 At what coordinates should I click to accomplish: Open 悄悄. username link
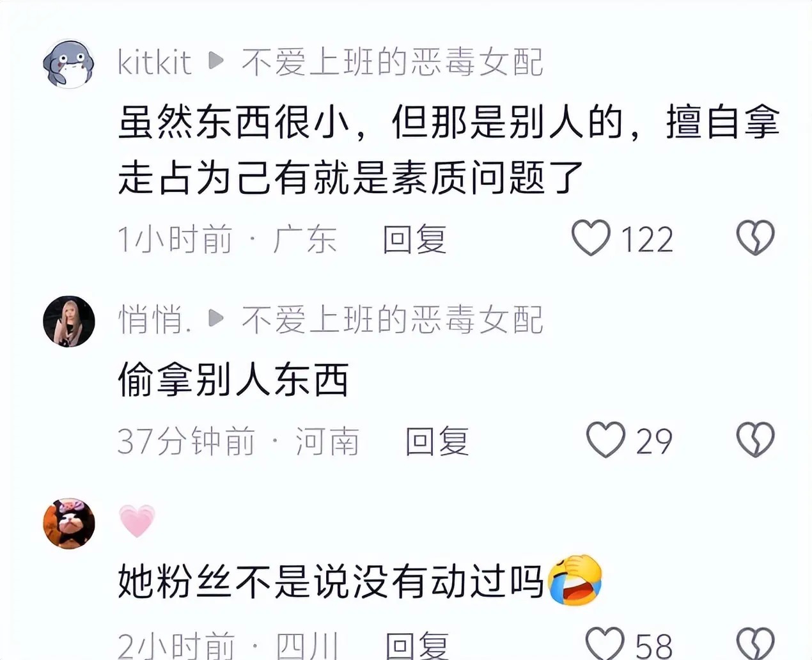coord(155,320)
